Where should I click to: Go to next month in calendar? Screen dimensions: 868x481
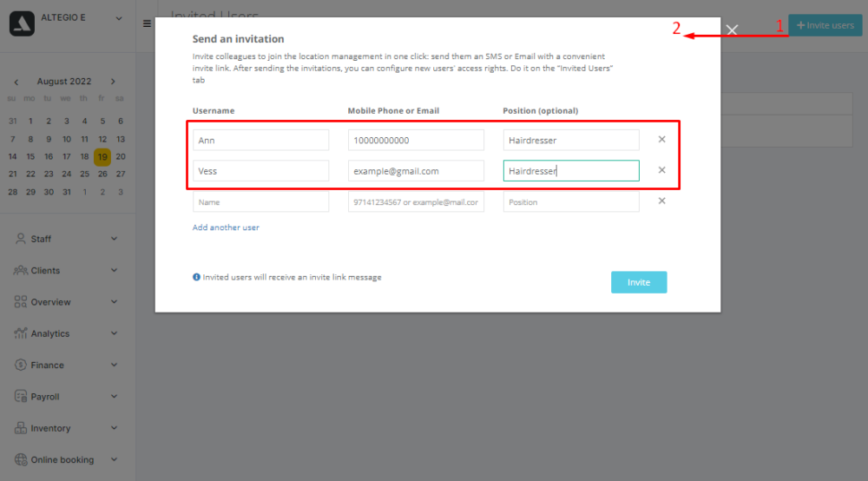113,82
